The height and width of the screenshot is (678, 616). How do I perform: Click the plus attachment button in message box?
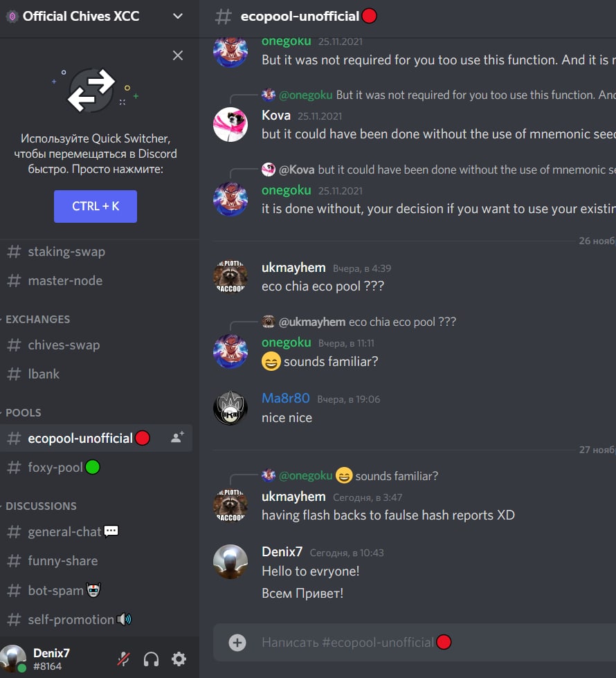click(x=237, y=643)
